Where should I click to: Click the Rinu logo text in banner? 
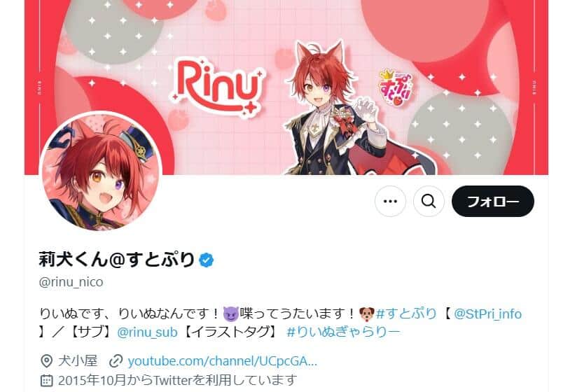point(218,87)
